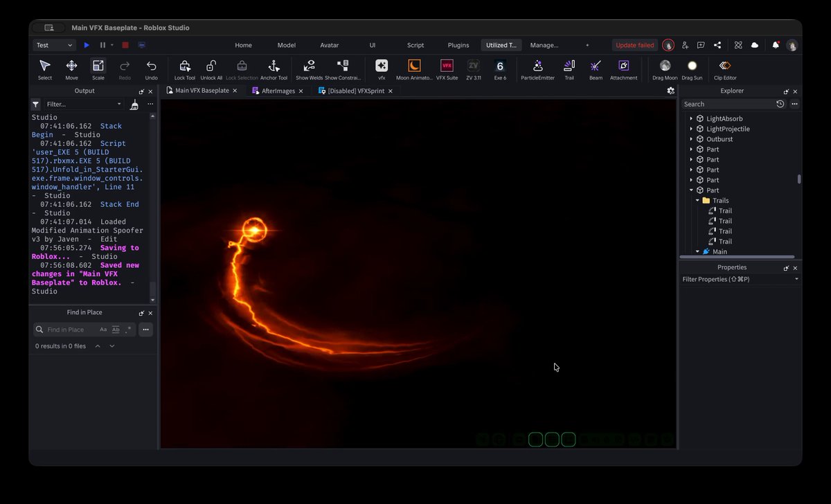Insert a Beam effect

tap(596, 69)
